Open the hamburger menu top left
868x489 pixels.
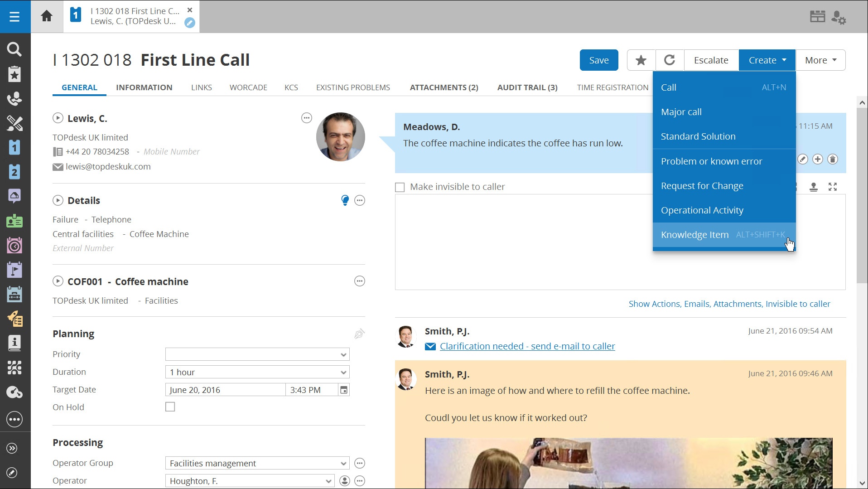point(15,16)
